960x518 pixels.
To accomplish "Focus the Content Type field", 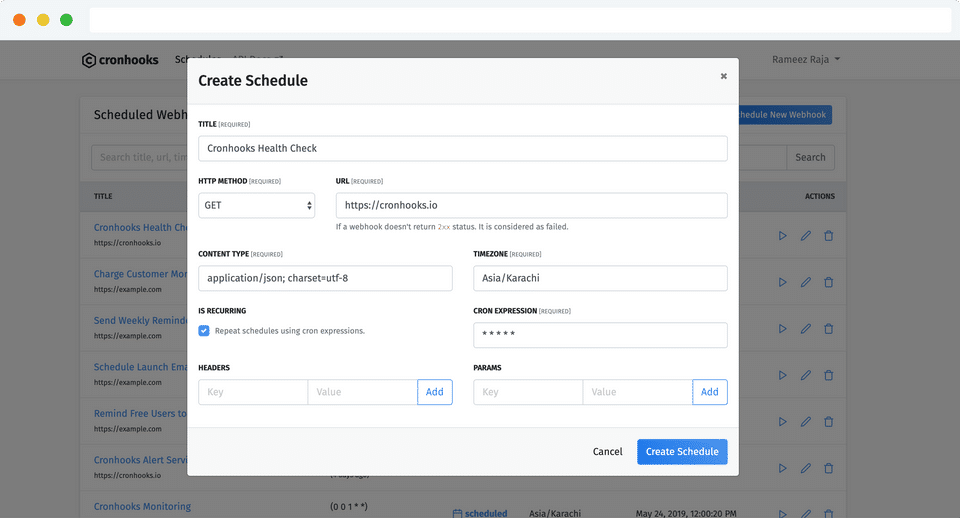I will click(325, 278).
